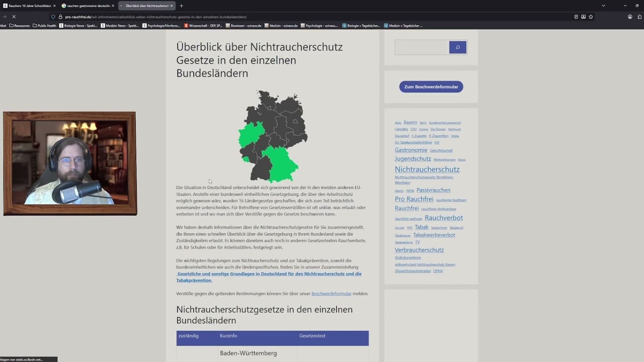This screenshot has height=362, width=644.
Task: Focus the sidebar search input field
Action: [422, 47]
